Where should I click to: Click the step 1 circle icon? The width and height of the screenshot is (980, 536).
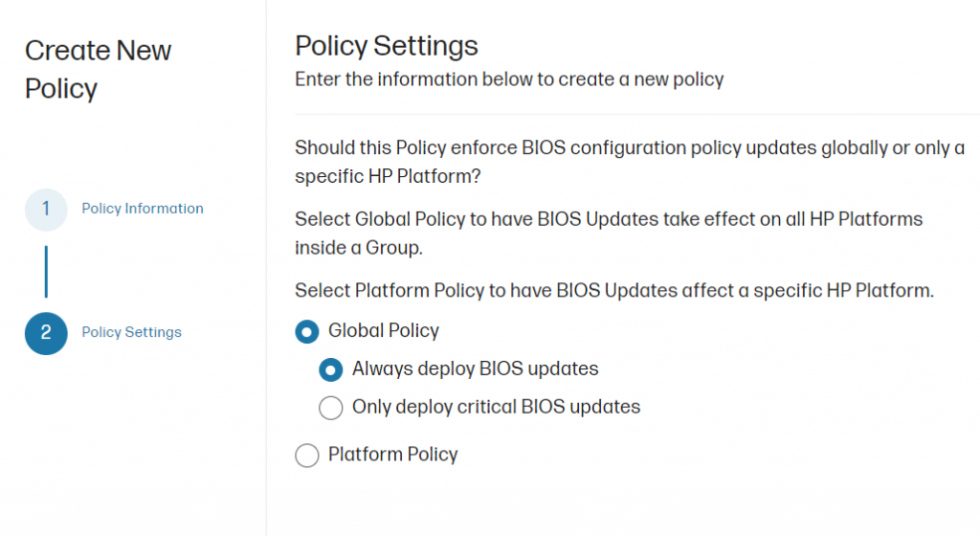tap(46, 210)
